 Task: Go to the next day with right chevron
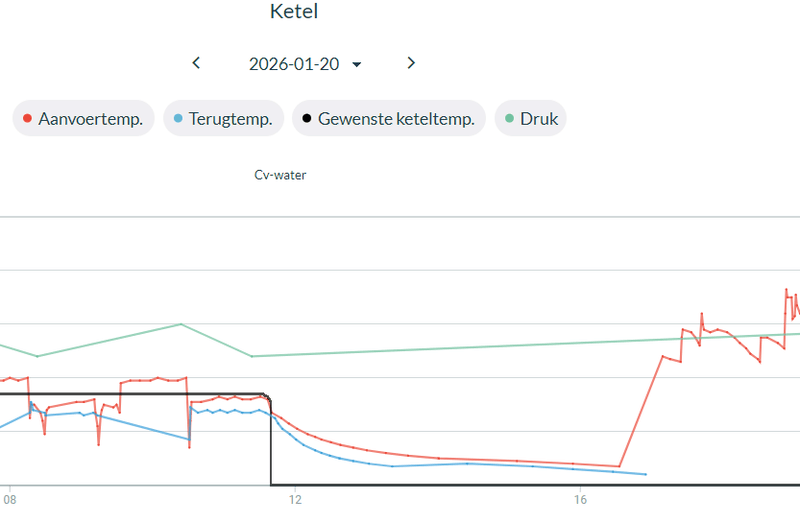click(411, 63)
